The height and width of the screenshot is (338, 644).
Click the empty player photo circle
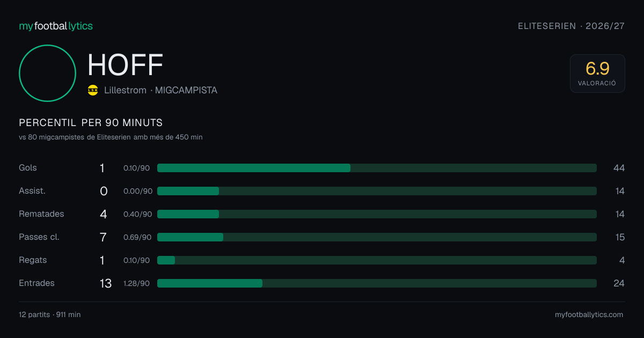[47, 73]
